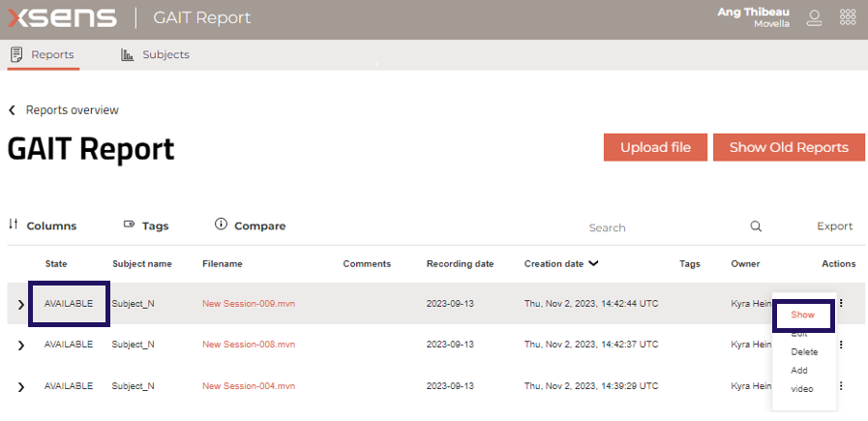Select Add video in the actions menu
868x421 pixels.
[802, 379]
